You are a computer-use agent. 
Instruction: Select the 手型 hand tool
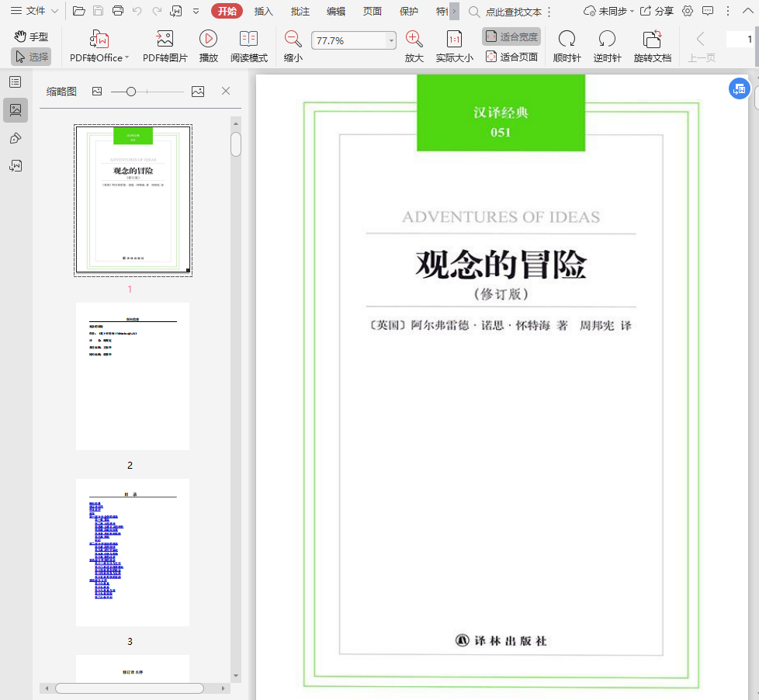coord(31,36)
